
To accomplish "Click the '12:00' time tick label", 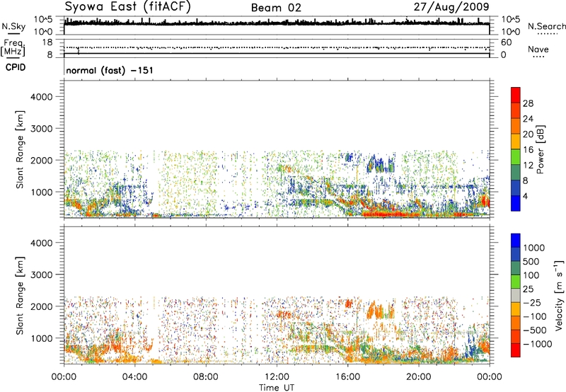I will click(277, 377).
